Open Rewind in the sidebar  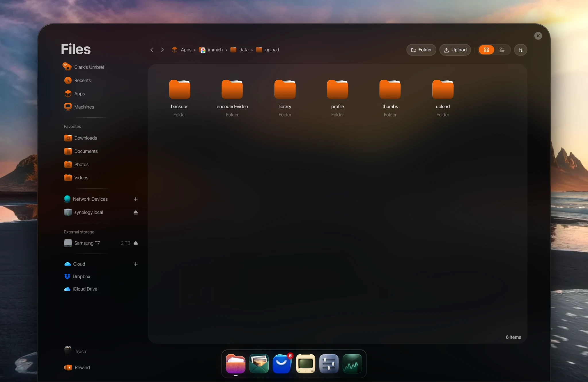coord(77,367)
